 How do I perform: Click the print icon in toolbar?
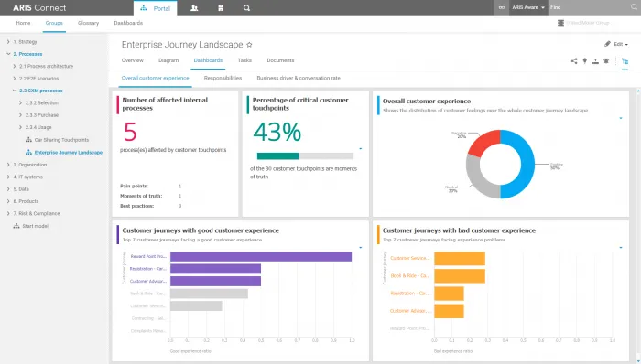pos(606,61)
